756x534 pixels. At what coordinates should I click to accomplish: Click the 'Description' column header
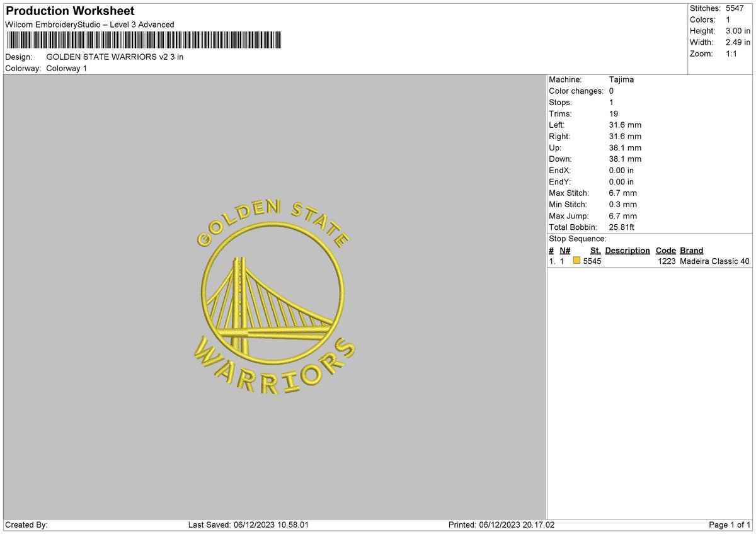(627, 250)
